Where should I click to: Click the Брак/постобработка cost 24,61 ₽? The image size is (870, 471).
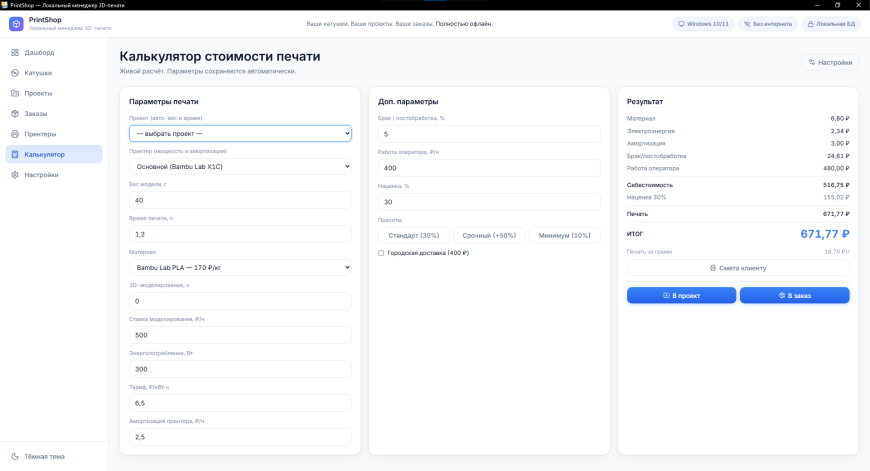point(838,156)
